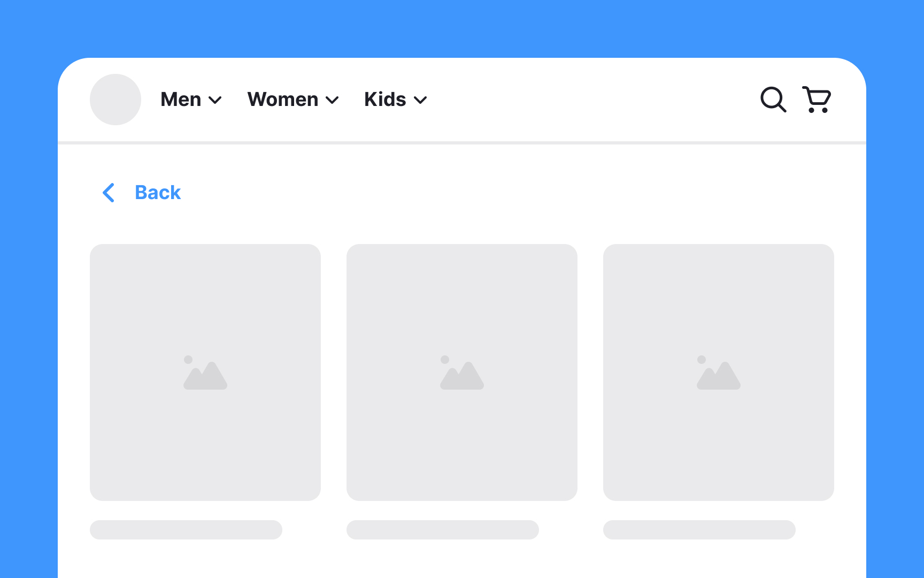
Task: Click the title placeholder under third card
Action: coord(699,530)
